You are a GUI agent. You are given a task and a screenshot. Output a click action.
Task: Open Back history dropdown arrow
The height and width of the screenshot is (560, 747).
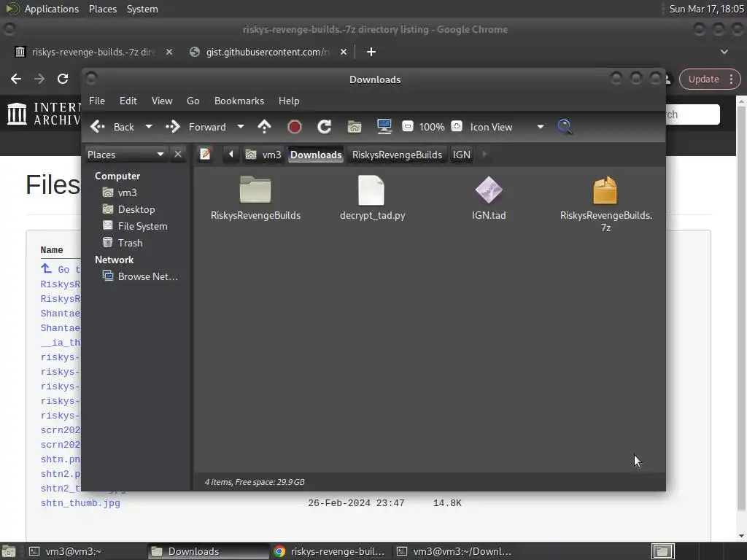(x=149, y=127)
